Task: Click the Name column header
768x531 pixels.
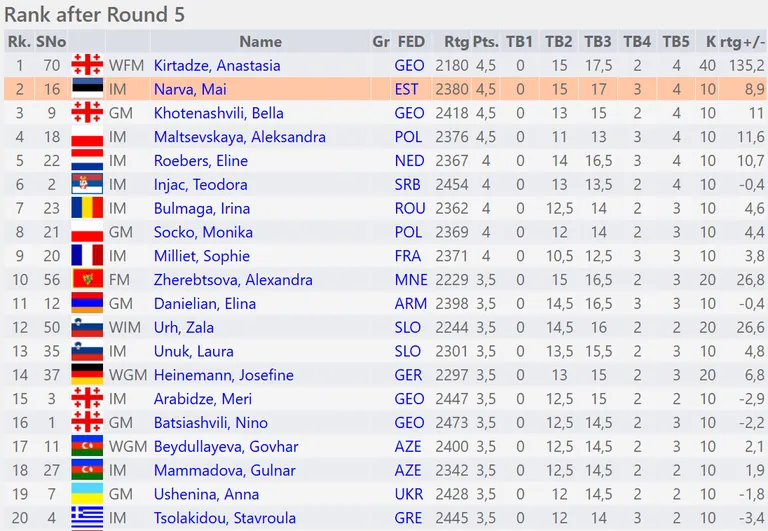Action: 261,42
